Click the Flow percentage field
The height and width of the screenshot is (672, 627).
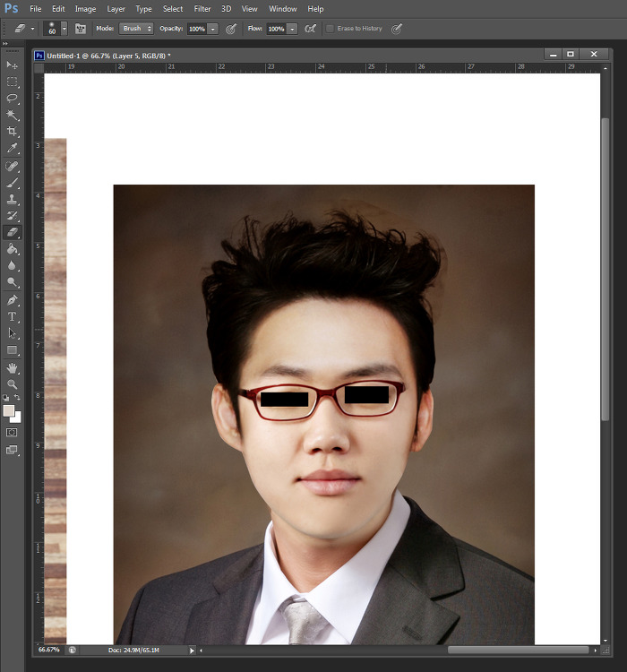click(277, 29)
